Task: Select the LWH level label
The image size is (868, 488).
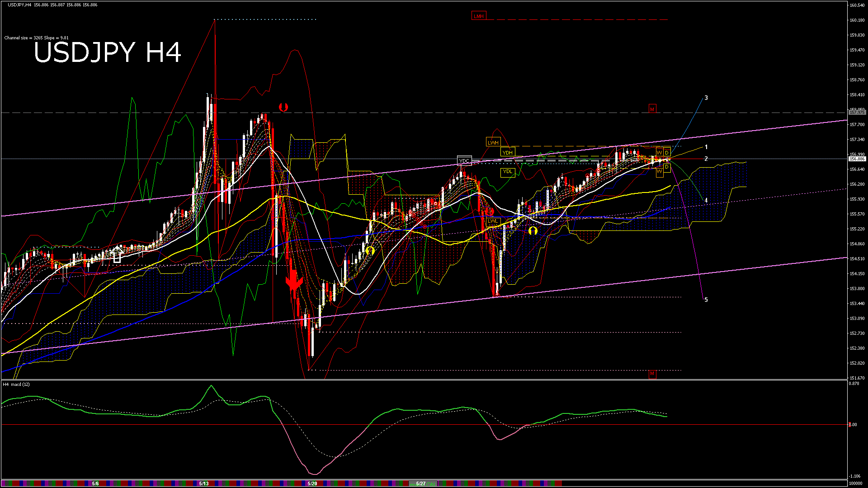Action: tap(493, 142)
